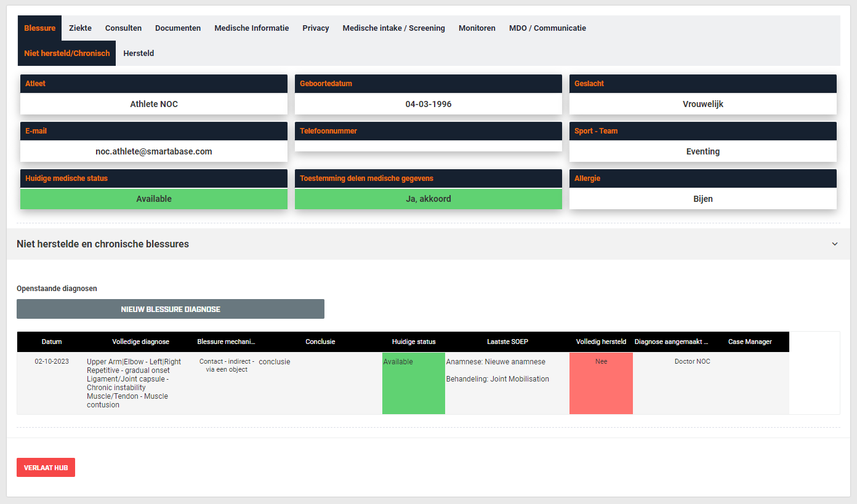Open the Documenten tab
The height and width of the screenshot is (504, 857).
178,28
